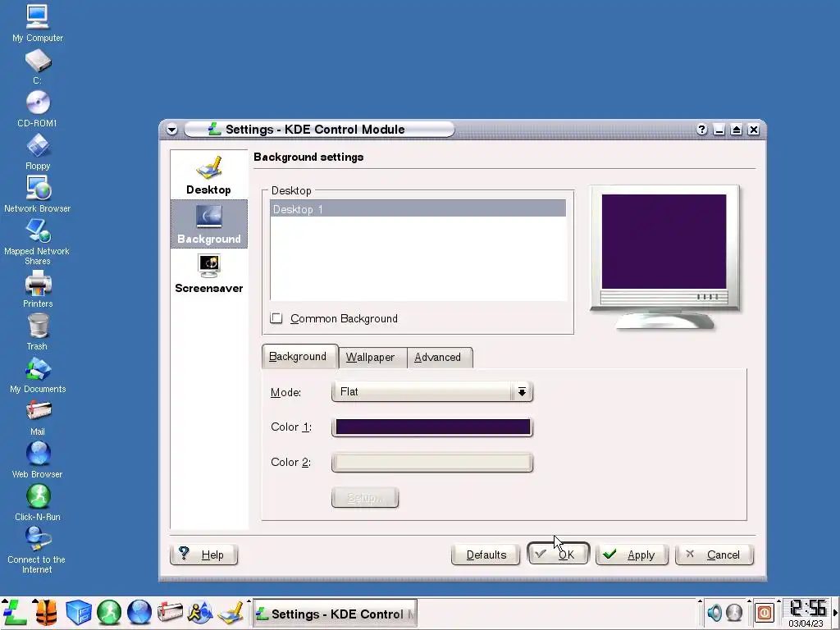The image size is (840, 630).
Task: Open the Mode dropdown showing Flat
Action: tap(431, 391)
